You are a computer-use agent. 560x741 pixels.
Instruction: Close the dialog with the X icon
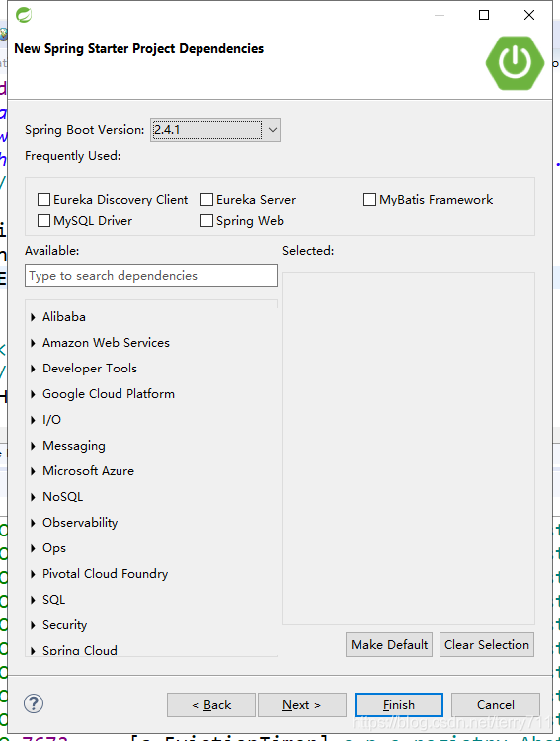(x=529, y=15)
